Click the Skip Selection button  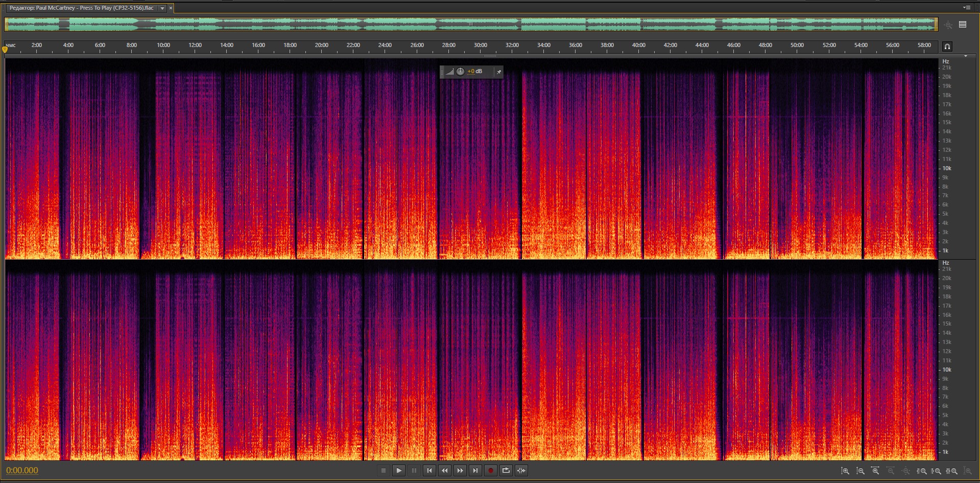pyautogui.click(x=521, y=471)
